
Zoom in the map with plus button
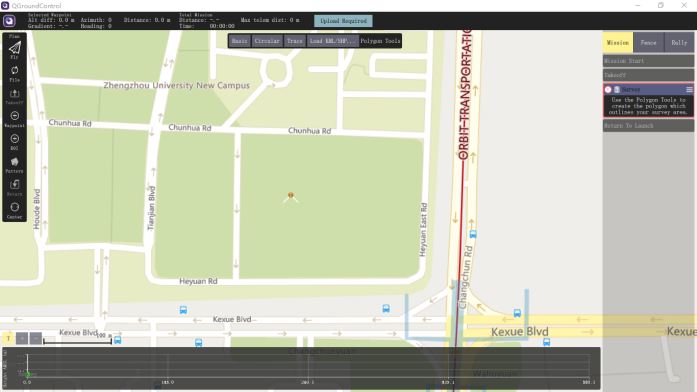coord(22,339)
